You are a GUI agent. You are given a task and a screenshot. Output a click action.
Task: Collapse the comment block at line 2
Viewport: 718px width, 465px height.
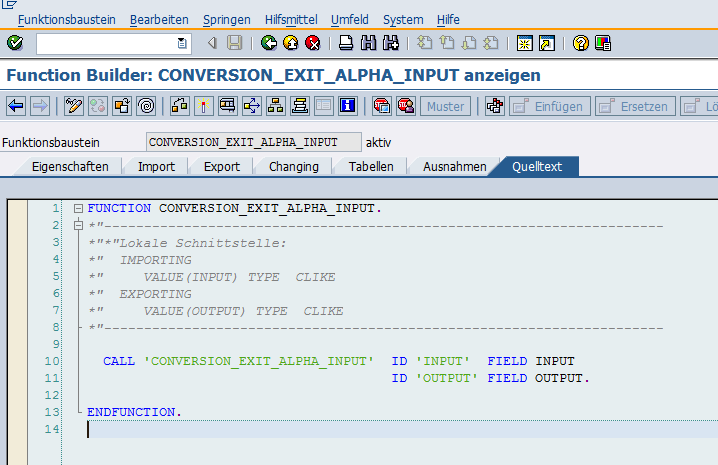(x=78, y=225)
